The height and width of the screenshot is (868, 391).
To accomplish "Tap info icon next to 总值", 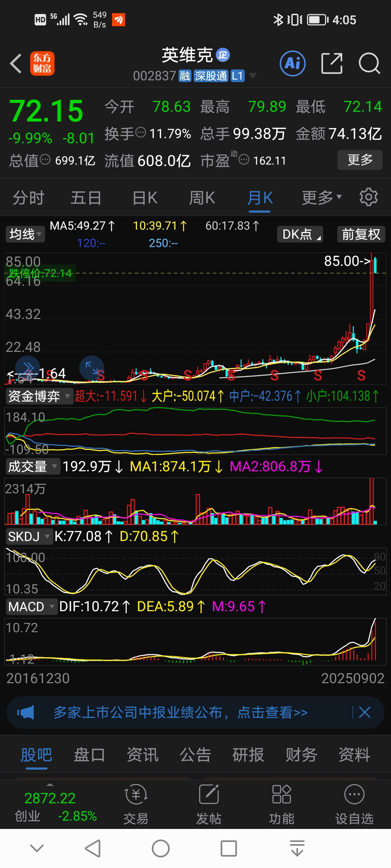I will (45, 159).
